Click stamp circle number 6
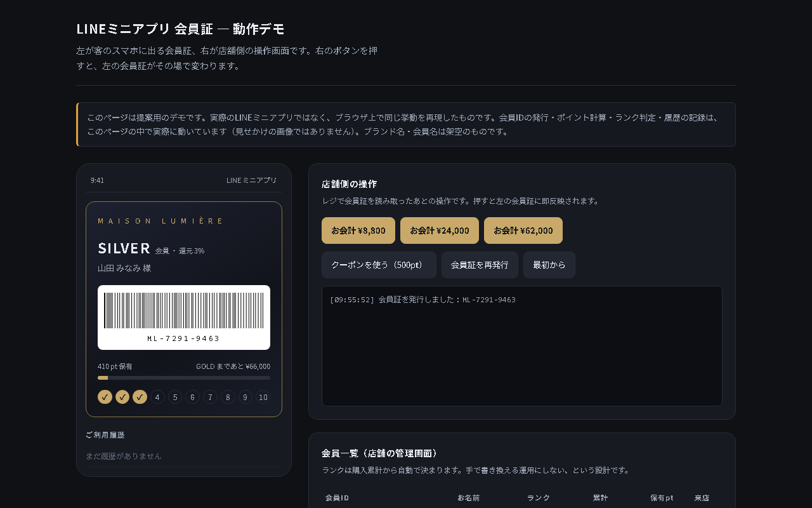 point(192,397)
